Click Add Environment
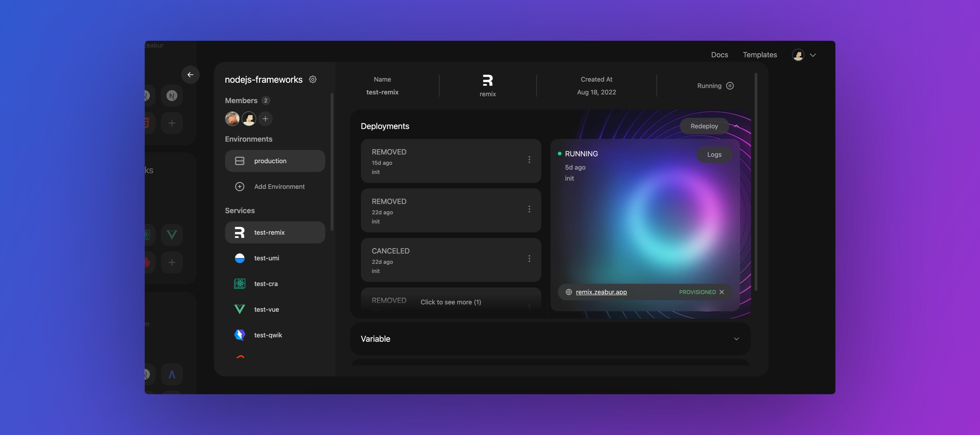Image resolution: width=980 pixels, height=435 pixels. click(279, 187)
